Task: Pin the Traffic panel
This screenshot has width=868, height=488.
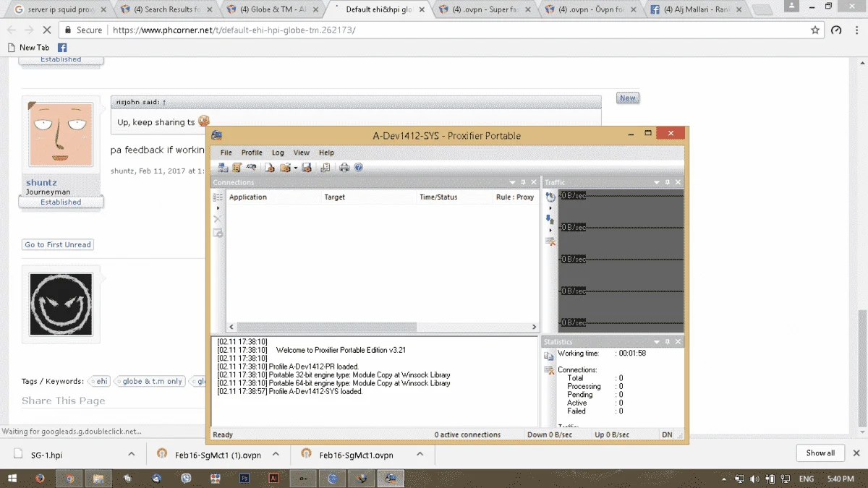Action: click(668, 182)
